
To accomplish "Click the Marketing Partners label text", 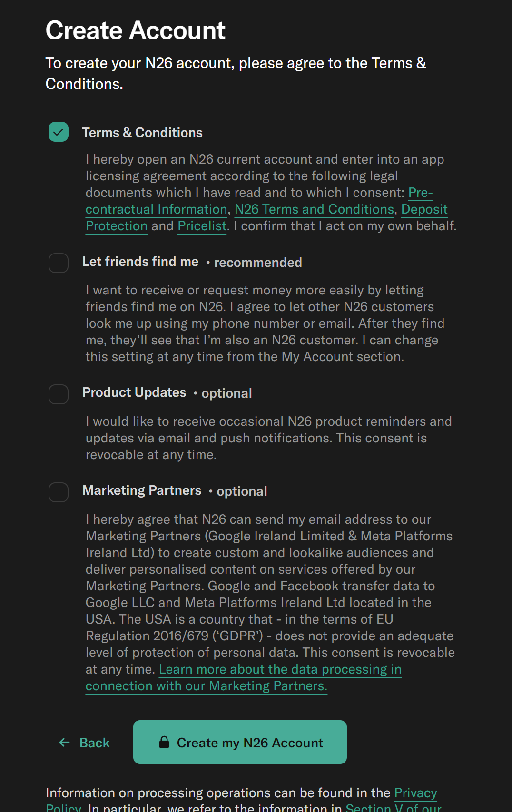I will [142, 490].
